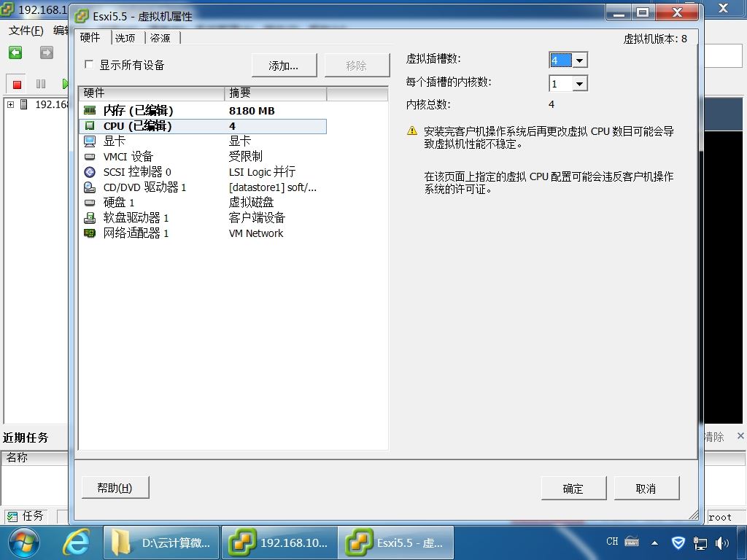Click the volume speaker tray icon

[722, 542]
